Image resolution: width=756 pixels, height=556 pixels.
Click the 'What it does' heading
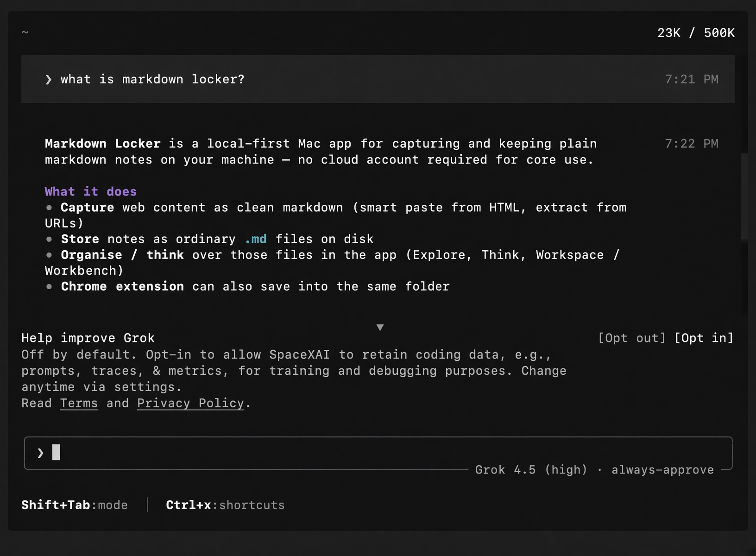pyautogui.click(x=91, y=191)
